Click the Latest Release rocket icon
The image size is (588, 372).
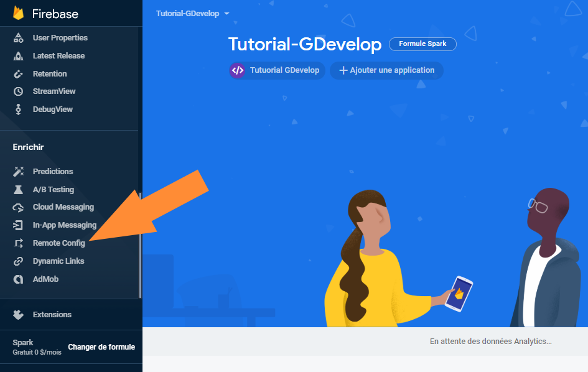pos(19,56)
